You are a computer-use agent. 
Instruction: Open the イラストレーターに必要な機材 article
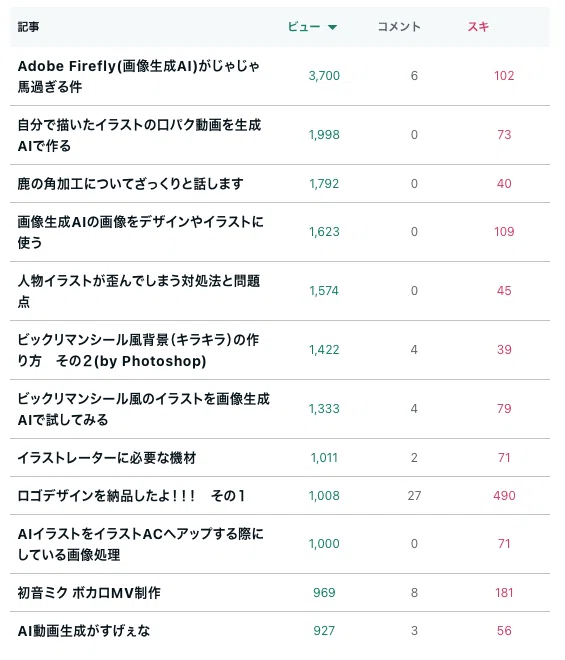point(107,458)
